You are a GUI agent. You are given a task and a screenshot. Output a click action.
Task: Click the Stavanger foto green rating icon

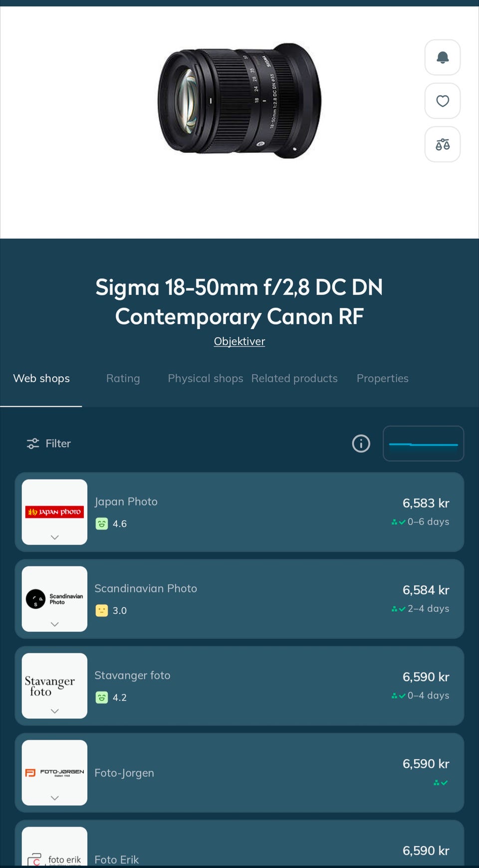tap(102, 697)
